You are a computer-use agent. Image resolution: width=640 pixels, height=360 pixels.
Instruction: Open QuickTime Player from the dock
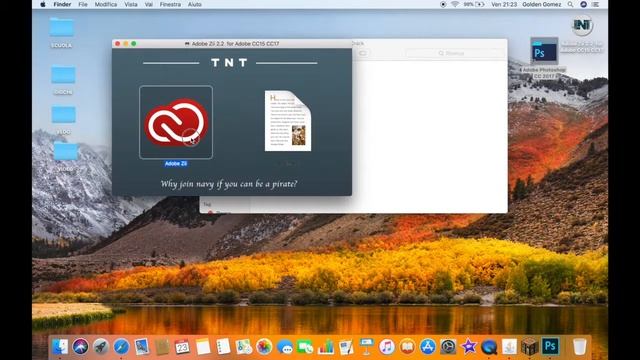coord(489,347)
